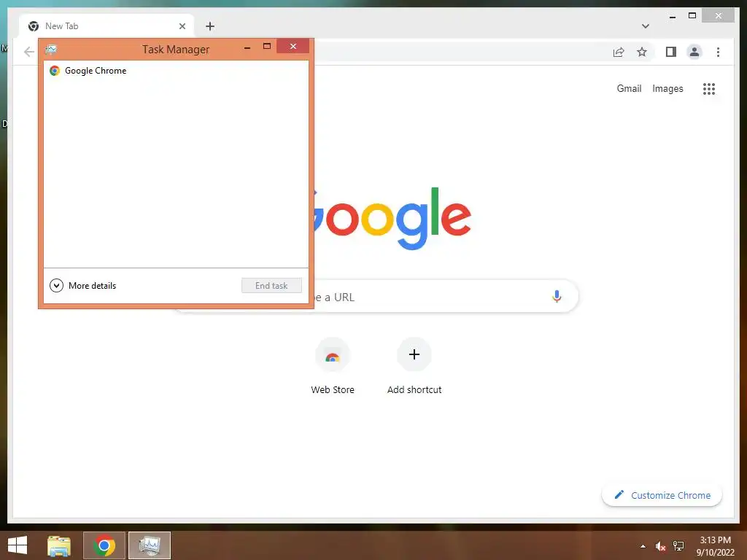
Task: Click the taskbar clock and date
Action: 715,546
